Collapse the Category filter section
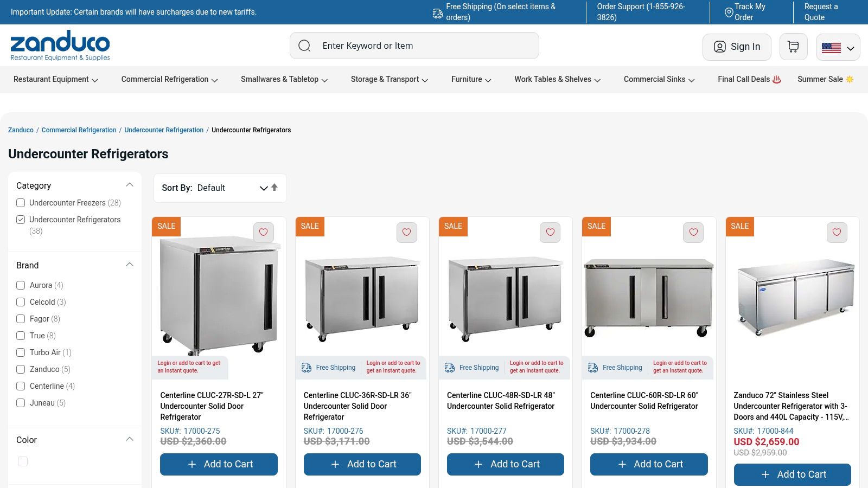This screenshot has width=868, height=488. tap(130, 185)
